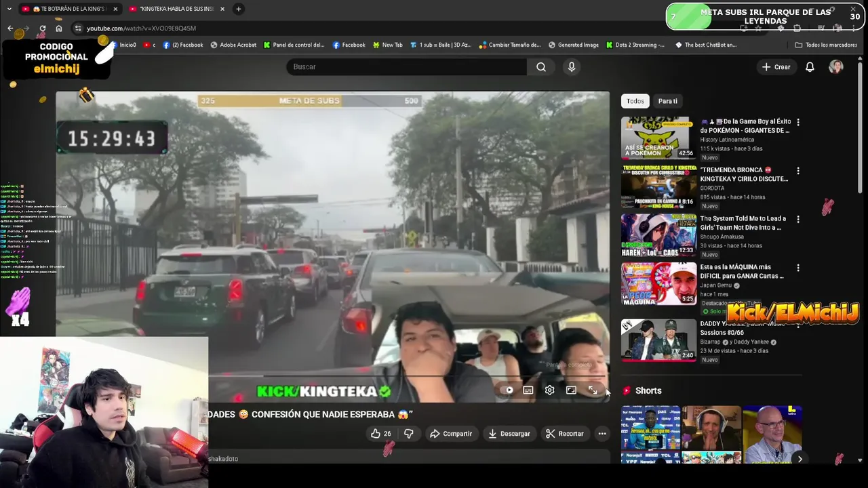Image resolution: width=868 pixels, height=488 pixels.
Task: Open the 1 sub = Baile bookmark
Action: (x=441, y=45)
